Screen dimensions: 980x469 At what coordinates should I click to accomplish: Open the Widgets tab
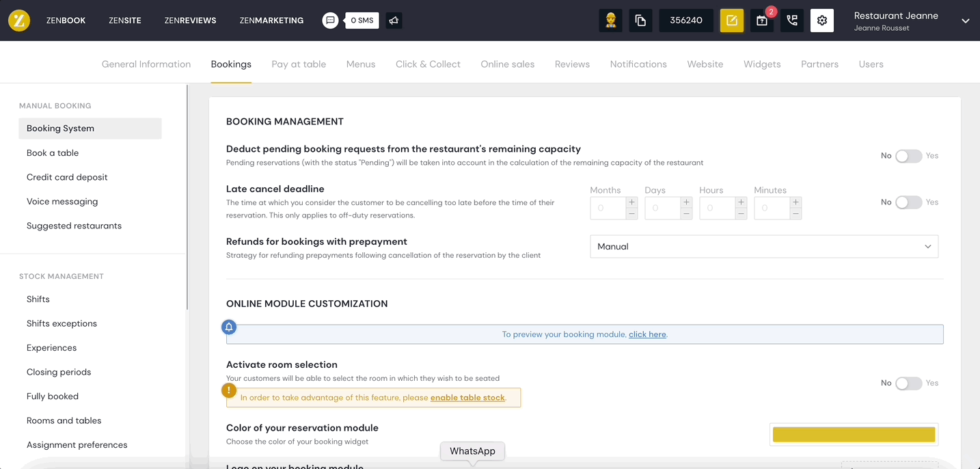(x=762, y=64)
